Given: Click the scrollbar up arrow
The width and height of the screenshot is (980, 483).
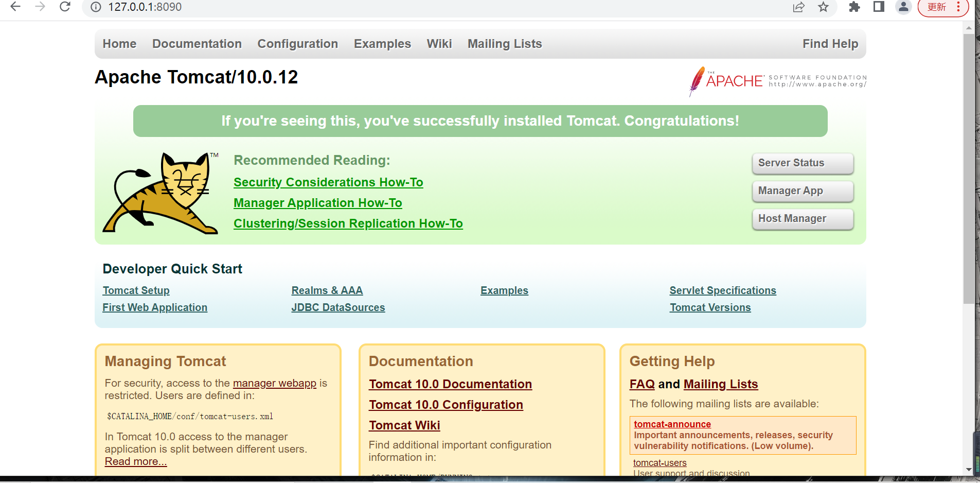Looking at the screenshot, I should (x=969, y=27).
